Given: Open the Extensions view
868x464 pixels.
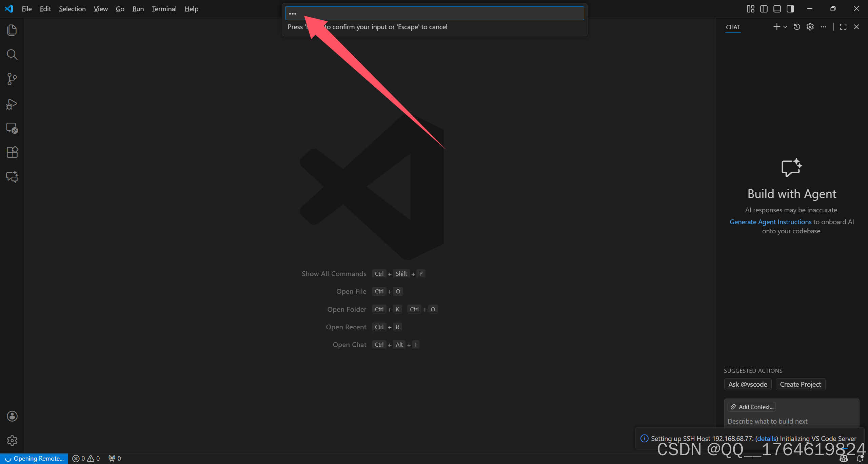Looking at the screenshot, I should pyautogui.click(x=12, y=152).
